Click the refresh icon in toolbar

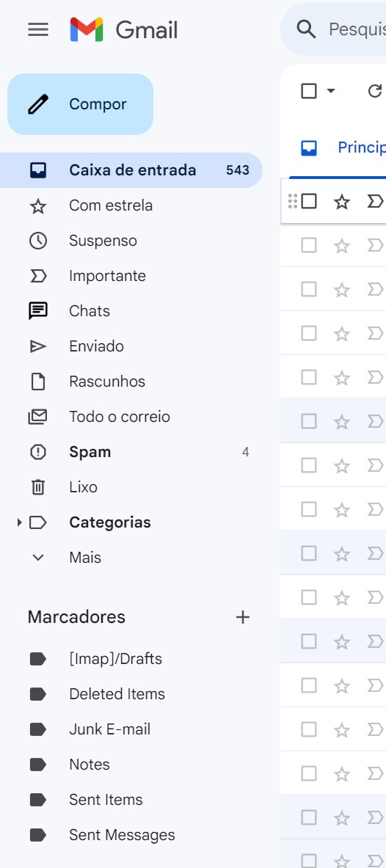(x=375, y=91)
